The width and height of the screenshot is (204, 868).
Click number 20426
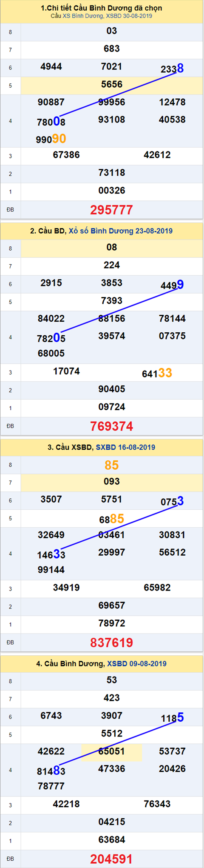click(x=172, y=768)
